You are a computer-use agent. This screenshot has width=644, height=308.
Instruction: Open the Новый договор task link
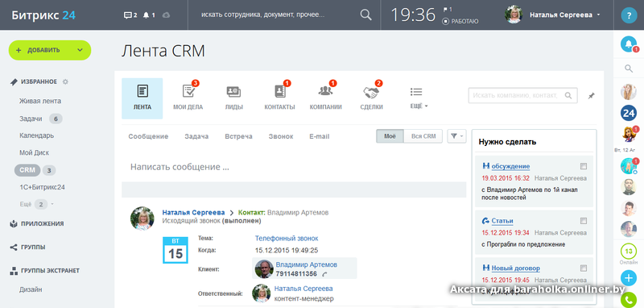pyautogui.click(x=516, y=268)
